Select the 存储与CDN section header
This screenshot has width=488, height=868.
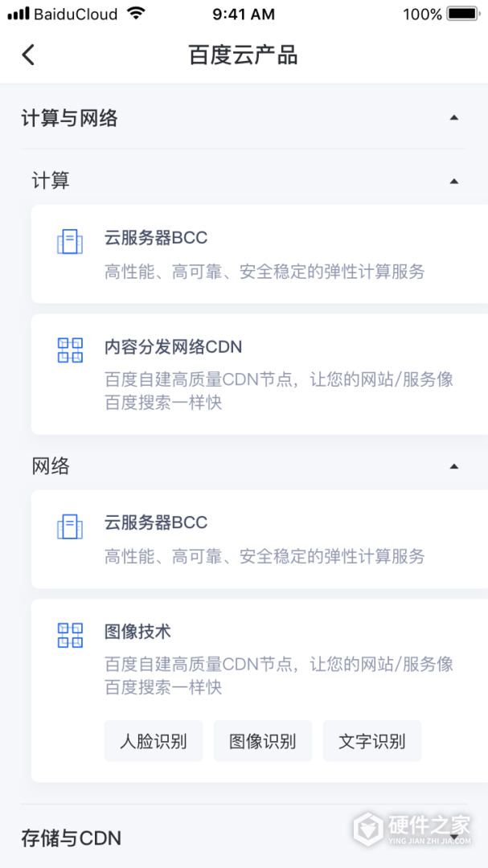pos(70,837)
